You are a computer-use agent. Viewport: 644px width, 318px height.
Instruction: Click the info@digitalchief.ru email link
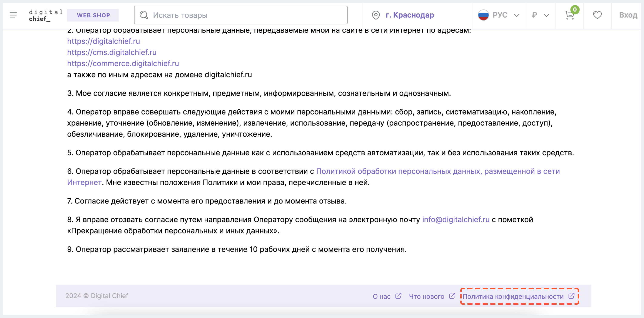pyautogui.click(x=456, y=220)
